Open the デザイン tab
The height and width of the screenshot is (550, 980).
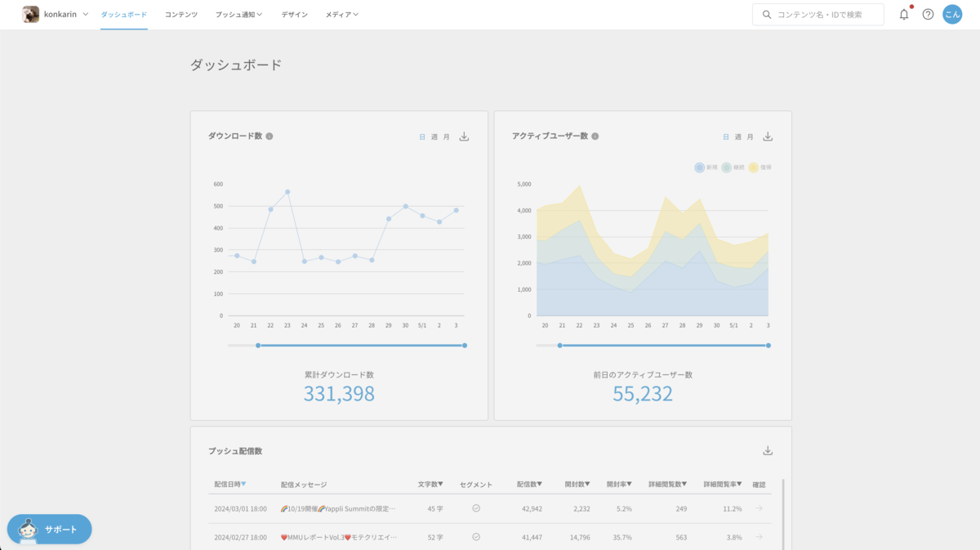[295, 15]
